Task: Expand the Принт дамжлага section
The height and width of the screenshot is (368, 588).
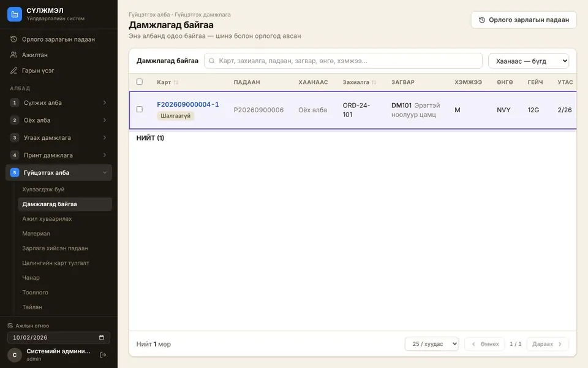Action: pos(105,155)
